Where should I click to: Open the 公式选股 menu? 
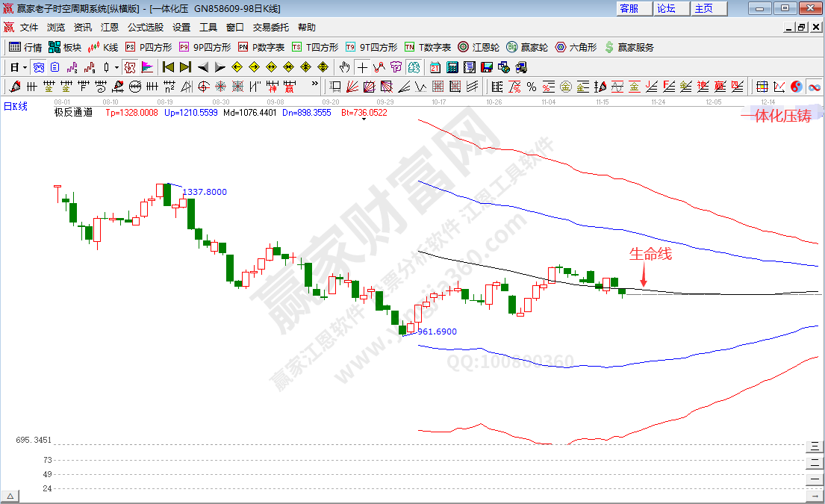pyautogui.click(x=145, y=27)
